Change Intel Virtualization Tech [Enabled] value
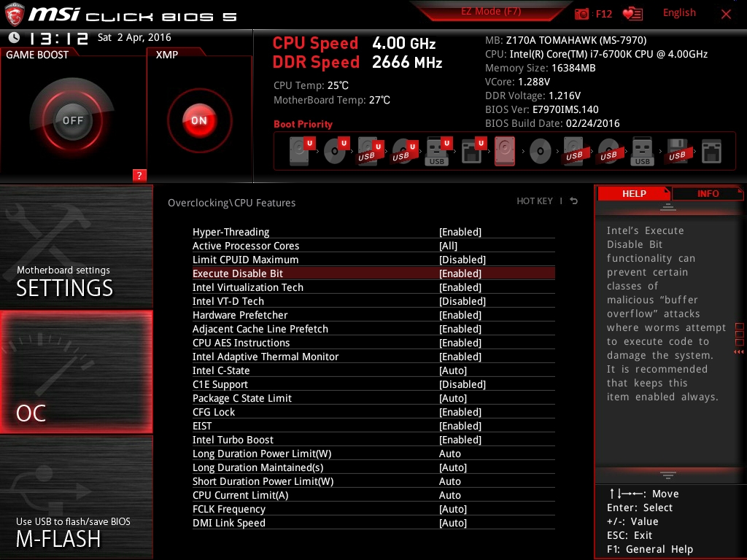 coord(460,287)
